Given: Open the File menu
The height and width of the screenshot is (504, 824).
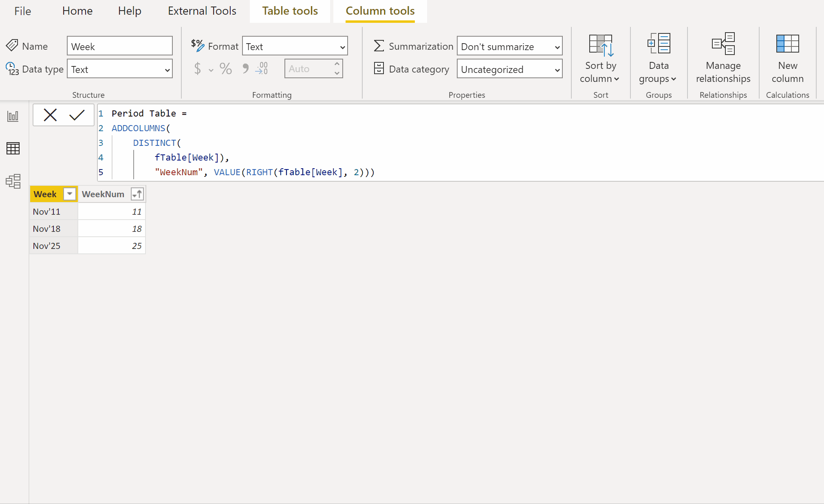Looking at the screenshot, I should pos(22,11).
